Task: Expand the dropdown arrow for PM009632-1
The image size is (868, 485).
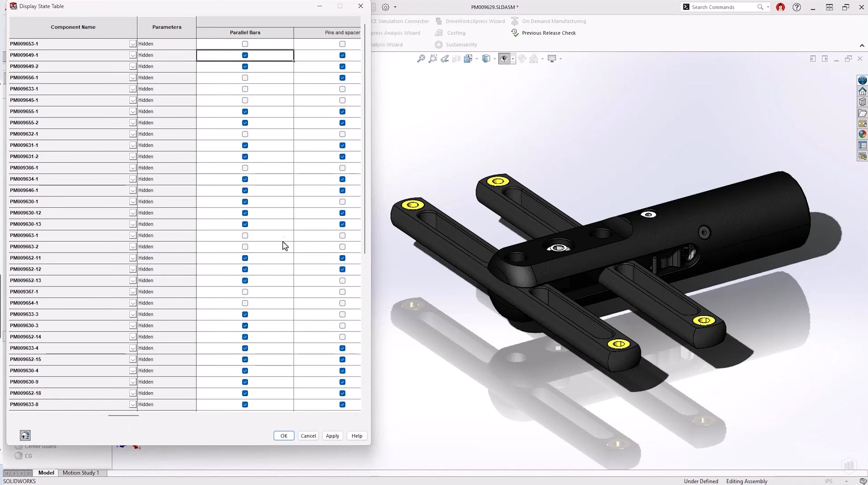Action: (133, 134)
